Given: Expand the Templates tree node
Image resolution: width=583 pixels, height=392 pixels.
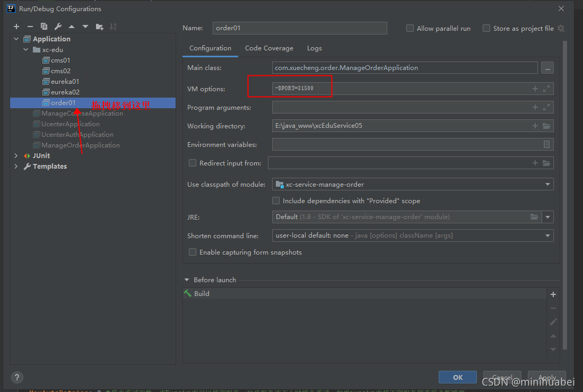Looking at the screenshot, I should (x=16, y=166).
